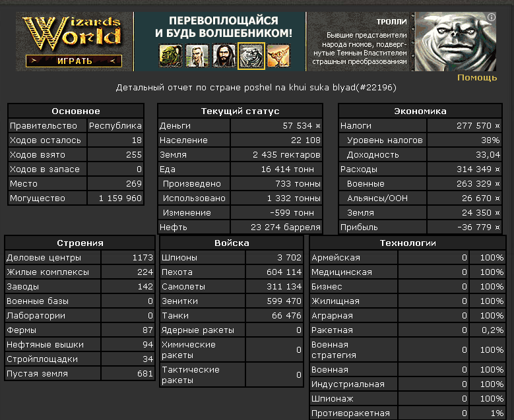The height and width of the screenshot is (420, 514).
Task: Click the Текущий статус table header
Action: [240, 111]
